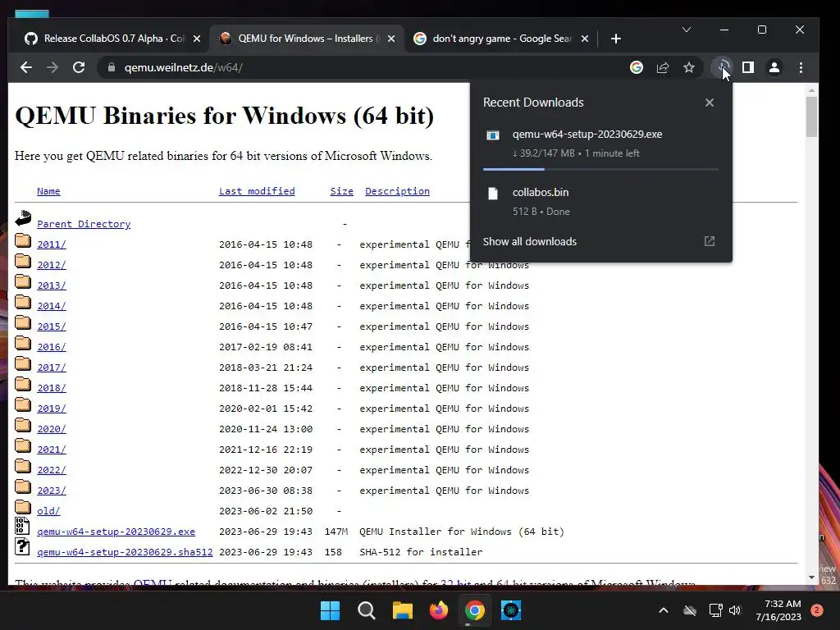Reload the QEMU page
The width and height of the screenshot is (840, 630).
tap(79, 67)
